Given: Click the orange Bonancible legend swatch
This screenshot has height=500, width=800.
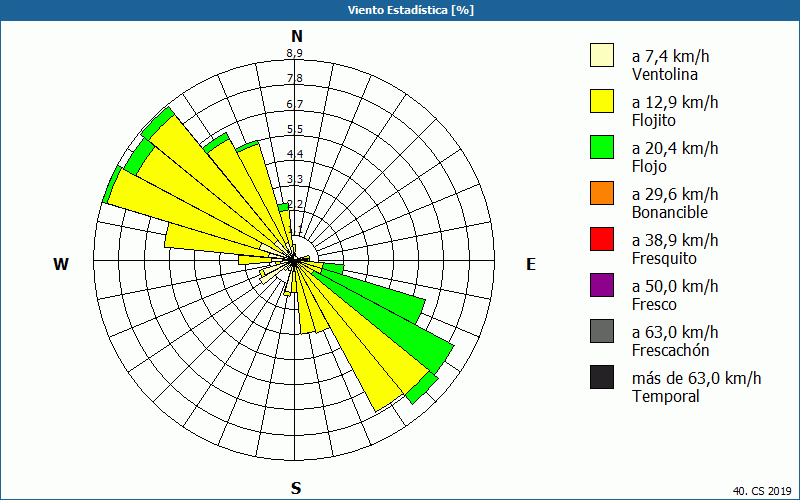Looking at the screenshot, I should pyautogui.click(x=602, y=193).
